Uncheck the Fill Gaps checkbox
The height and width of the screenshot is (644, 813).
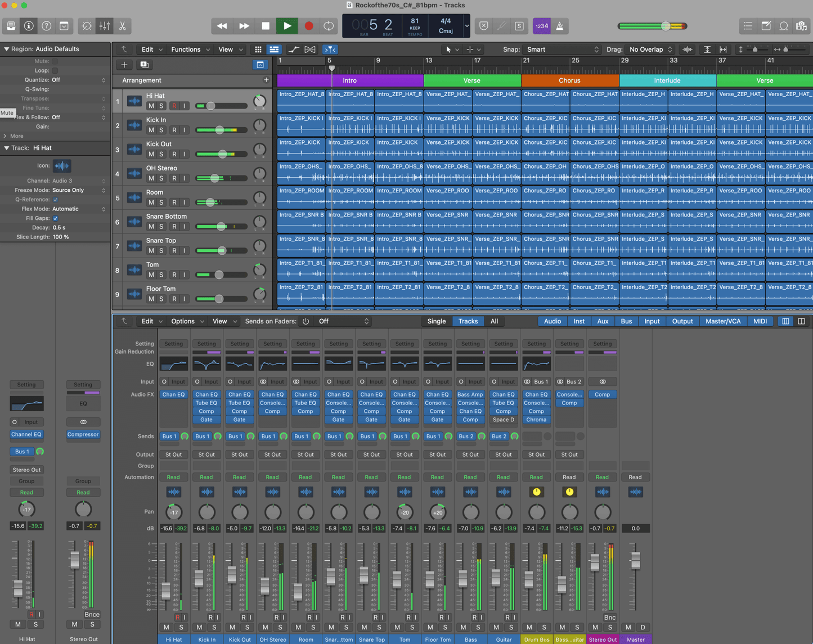click(55, 218)
